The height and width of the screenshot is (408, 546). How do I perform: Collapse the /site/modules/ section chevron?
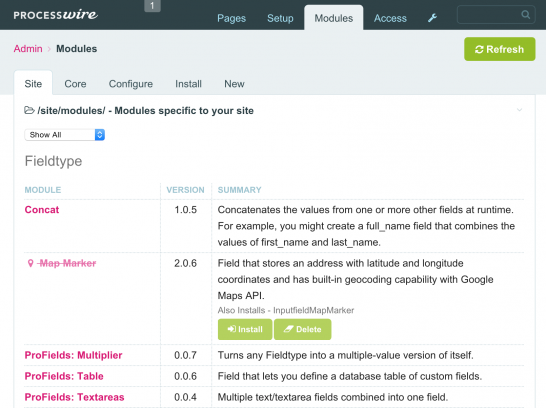[x=519, y=110]
